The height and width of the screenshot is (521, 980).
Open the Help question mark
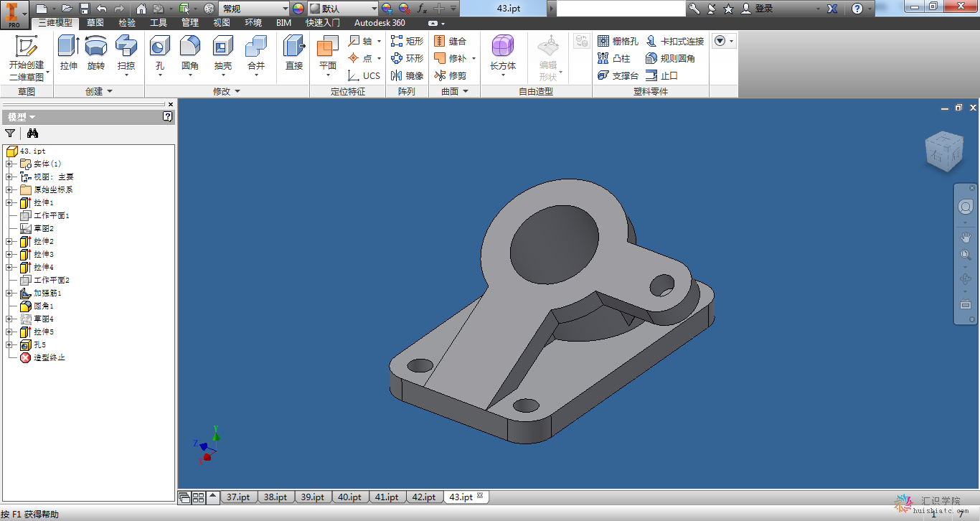857,9
